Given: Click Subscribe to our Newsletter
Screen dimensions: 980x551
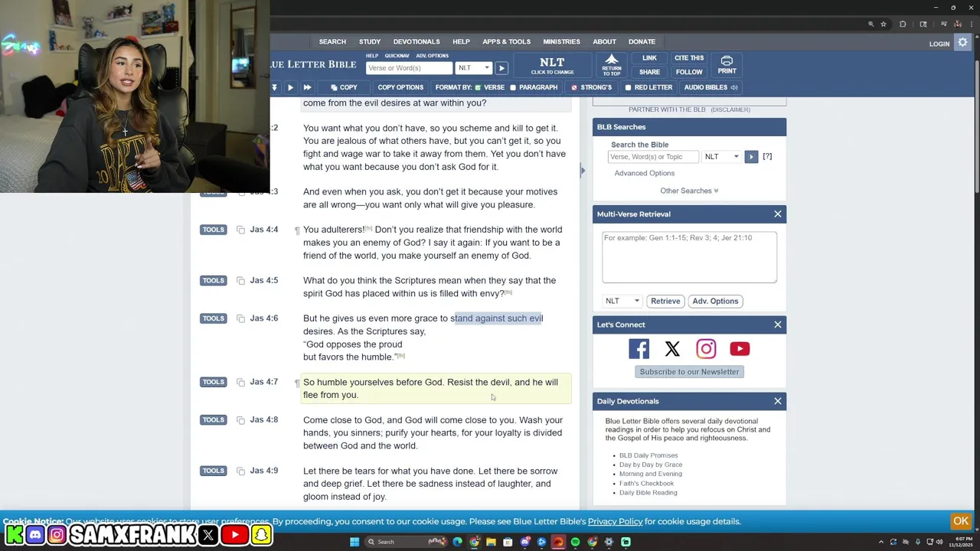Looking at the screenshot, I should (689, 372).
